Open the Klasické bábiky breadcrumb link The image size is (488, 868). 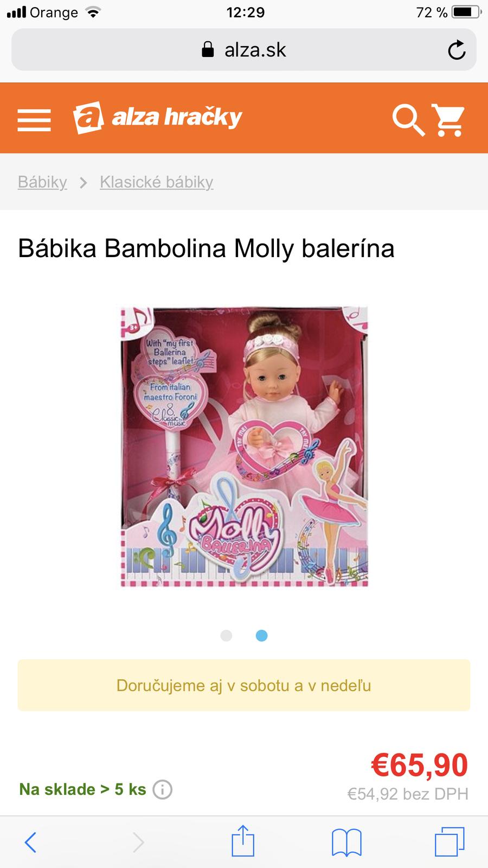[x=157, y=182]
